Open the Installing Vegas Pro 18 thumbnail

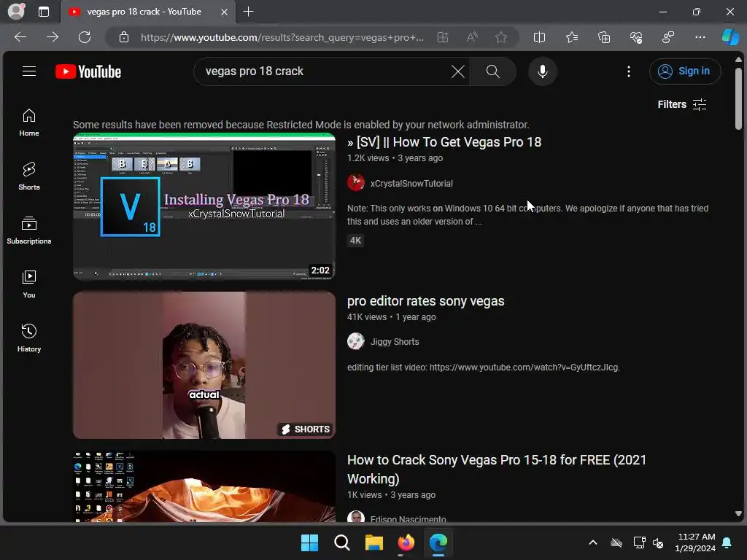[204, 206]
